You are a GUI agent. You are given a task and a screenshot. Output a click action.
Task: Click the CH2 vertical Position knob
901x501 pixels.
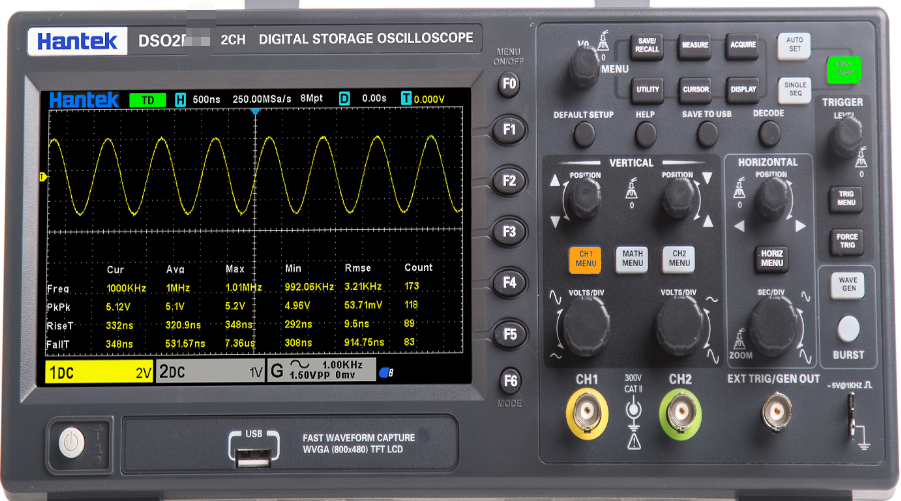679,198
